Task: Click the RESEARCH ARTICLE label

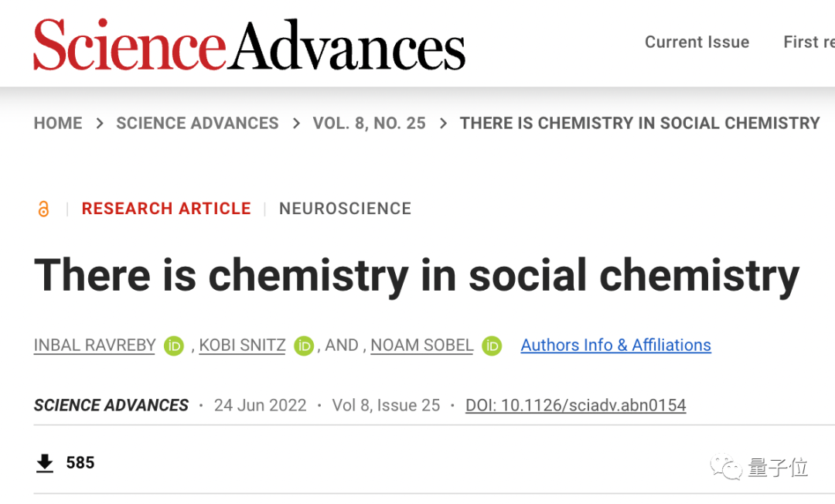Action: pyautogui.click(x=166, y=209)
